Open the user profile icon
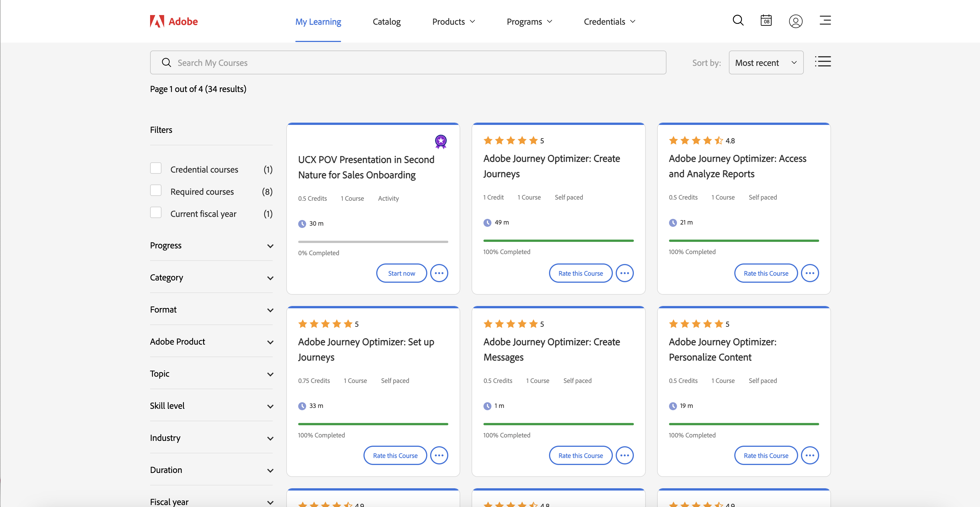 click(796, 21)
